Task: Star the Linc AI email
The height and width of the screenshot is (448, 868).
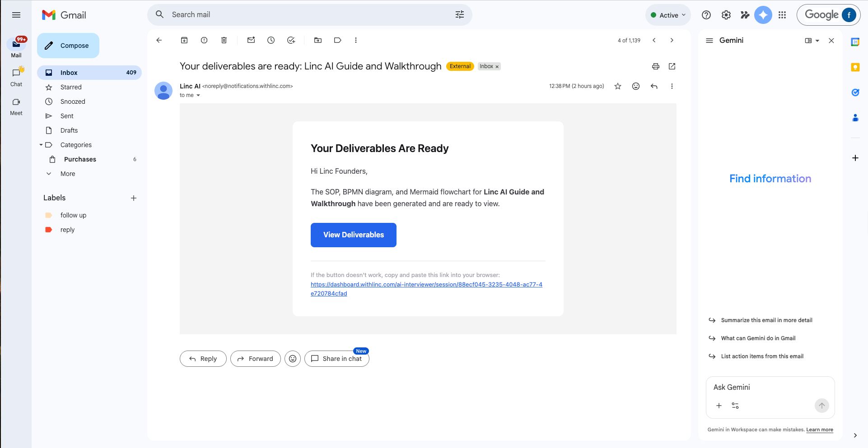Action: coord(617,86)
